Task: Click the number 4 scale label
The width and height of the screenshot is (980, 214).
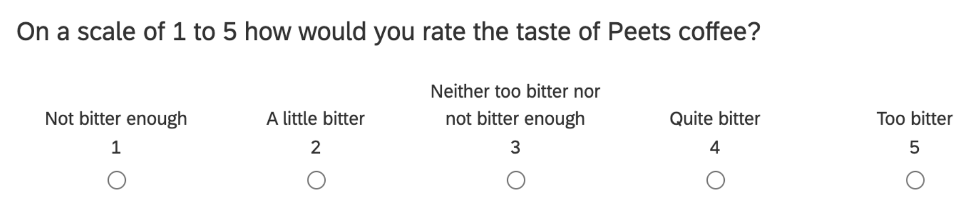Action: pyautogui.click(x=715, y=148)
